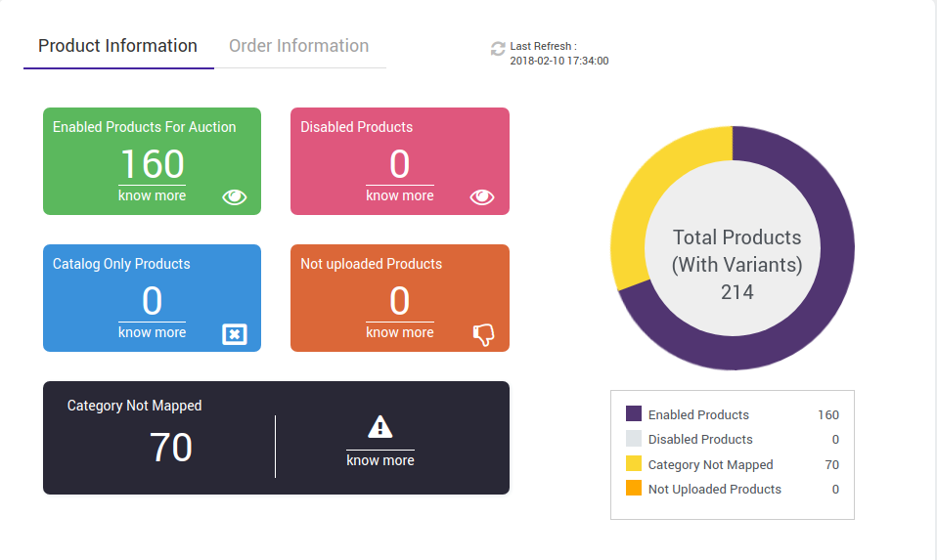Image resolution: width=937 pixels, height=560 pixels.
Task: Click grey Disabled Products legend swatch
Action: coord(633,440)
